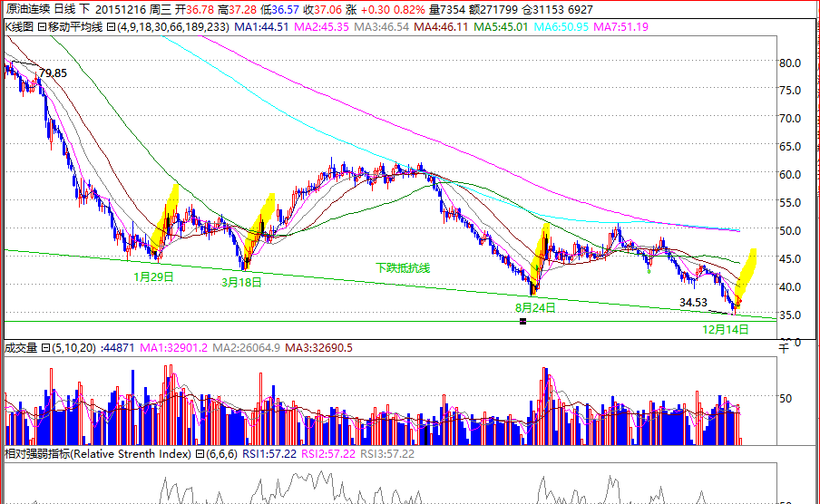Click the volume value :44871
This screenshot has width=820, height=504.
coord(117,348)
